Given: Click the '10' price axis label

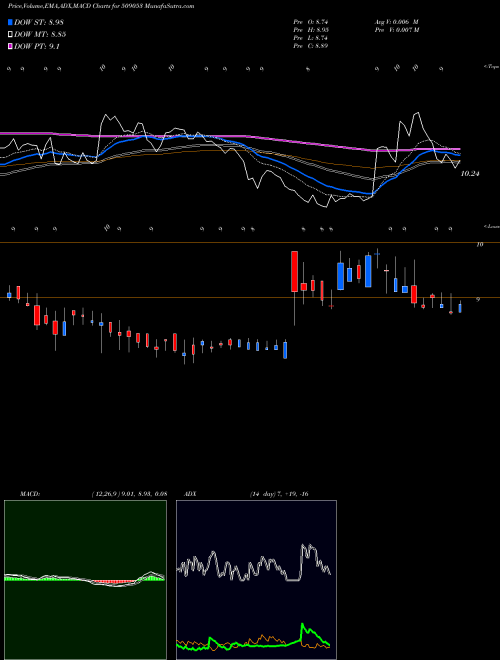Looking at the screenshot, I should 479,244.
